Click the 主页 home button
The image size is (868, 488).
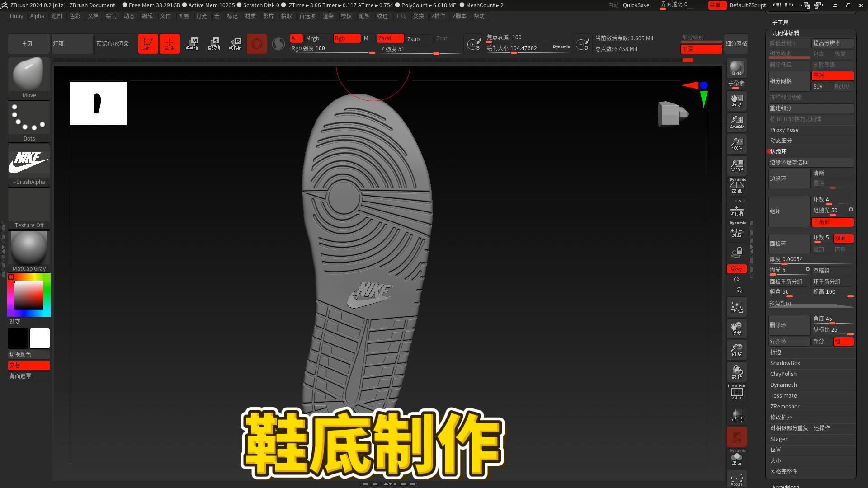pos(29,44)
